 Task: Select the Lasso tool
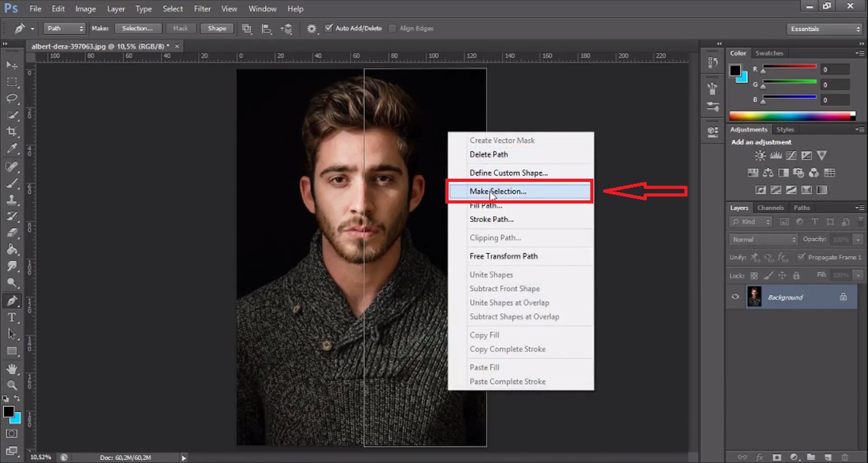(x=12, y=98)
